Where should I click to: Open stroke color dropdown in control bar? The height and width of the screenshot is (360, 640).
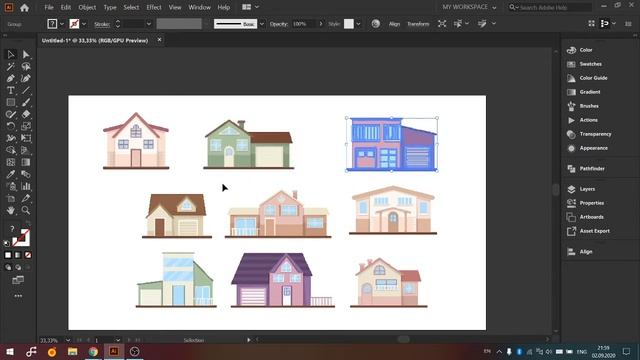pyautogui.click(x=84, y=24)
